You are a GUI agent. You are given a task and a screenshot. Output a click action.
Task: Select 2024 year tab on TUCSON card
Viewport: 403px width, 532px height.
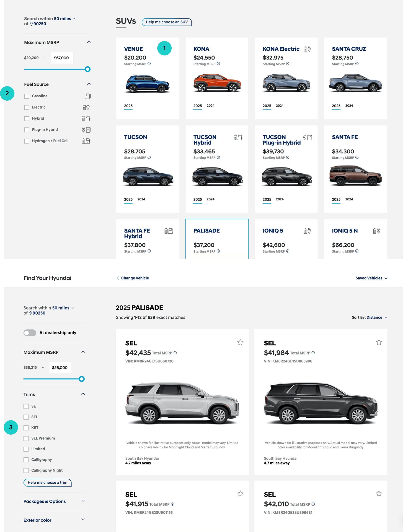(141, 199)
